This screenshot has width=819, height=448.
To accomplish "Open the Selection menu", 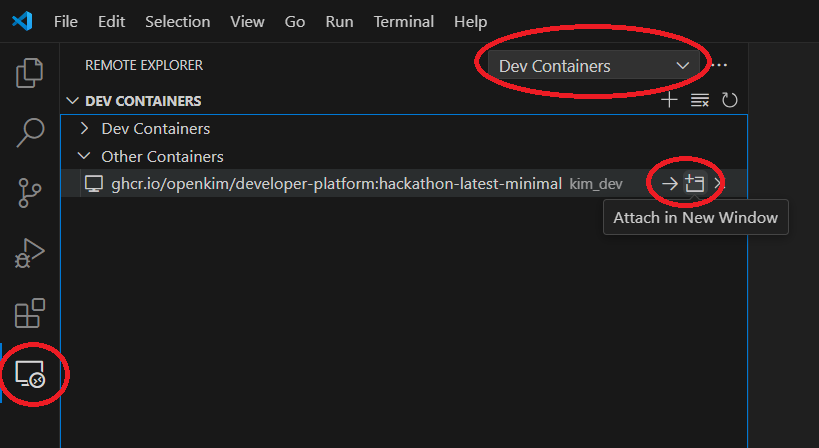I will 178,21.
